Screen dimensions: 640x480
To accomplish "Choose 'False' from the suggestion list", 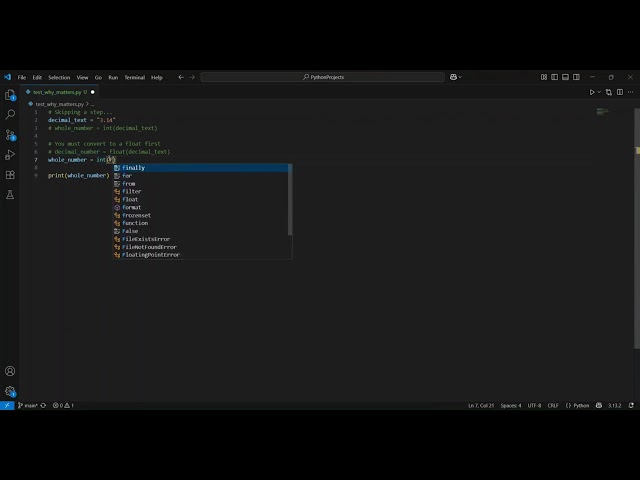I will click(201, 231).
